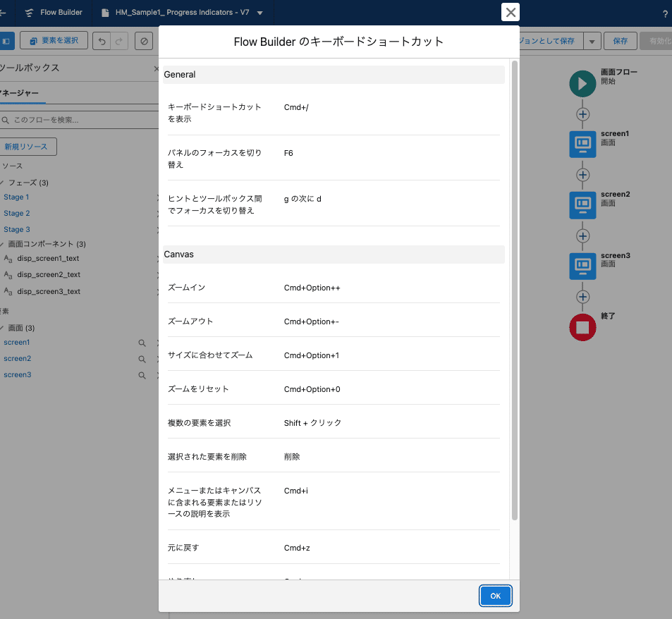
Task: Click the 有効化 button
Action: coord(656,41)
